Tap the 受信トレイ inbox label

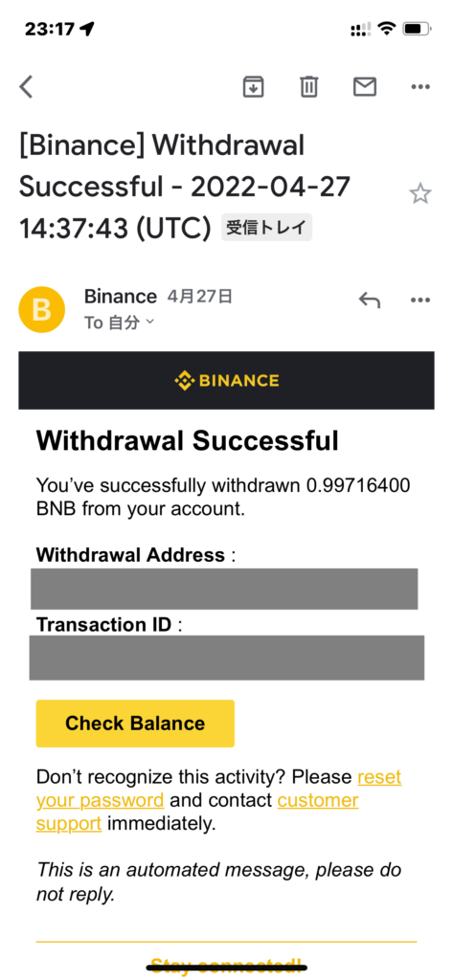[266, 228]
